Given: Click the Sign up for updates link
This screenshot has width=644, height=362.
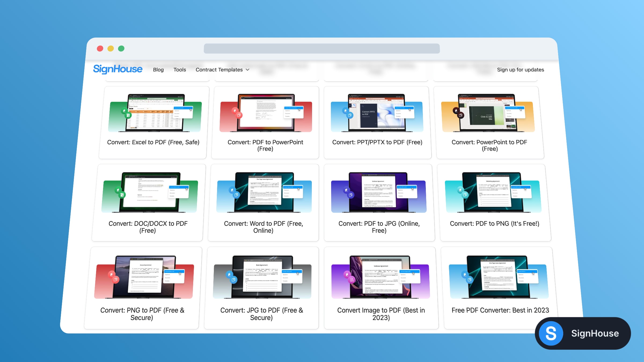Looking at the screenshot, I should [521, 69].
